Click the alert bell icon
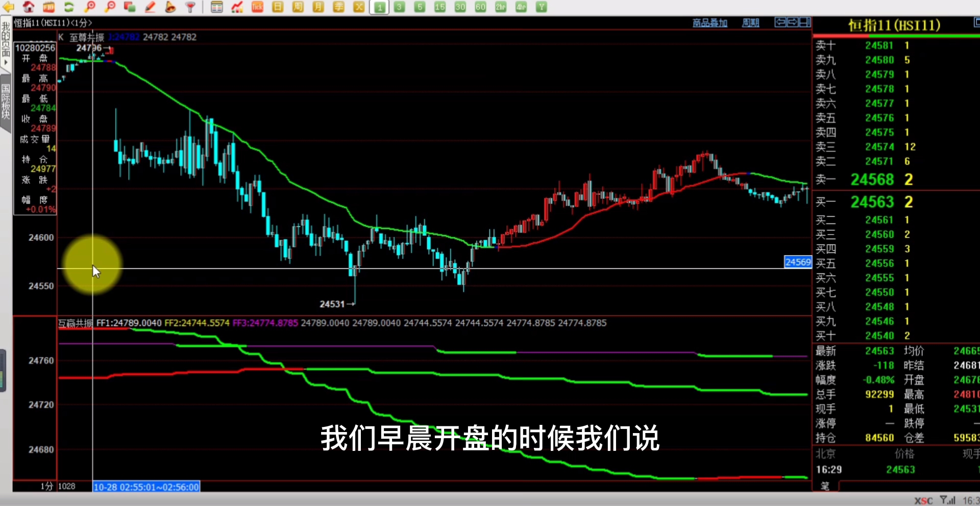The width and height of the screenshot is (980, 506). (x=170, y=7)
